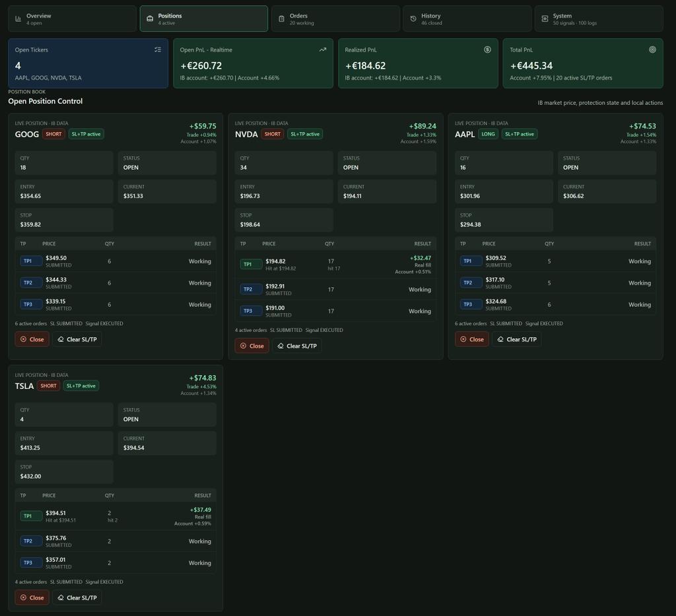676x616 pixels.
Task: Select the Positions tab
Action: [203, 18]
